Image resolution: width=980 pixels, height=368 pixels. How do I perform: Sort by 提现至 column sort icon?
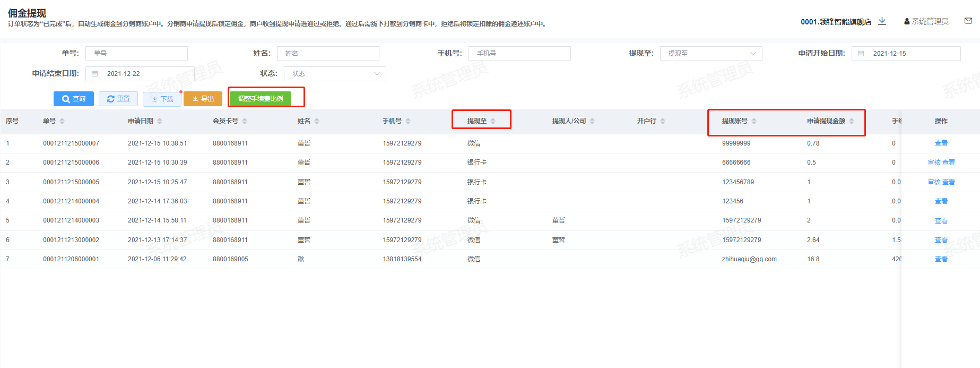point(493,121)
